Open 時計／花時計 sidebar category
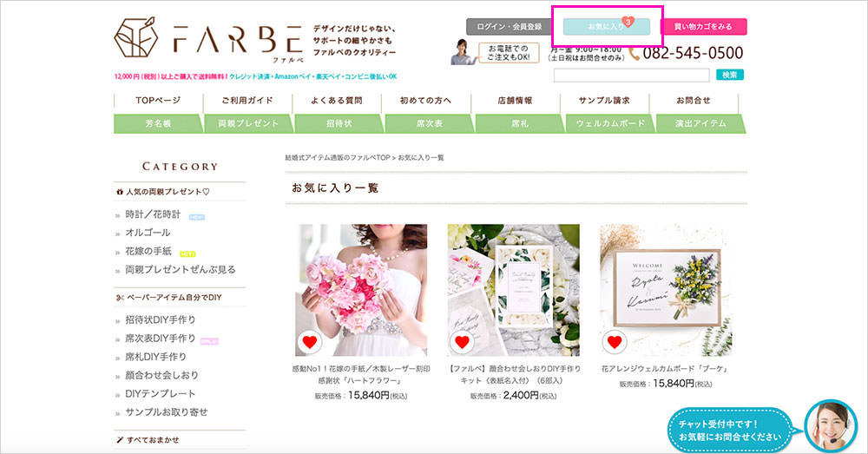 [153, 214]
